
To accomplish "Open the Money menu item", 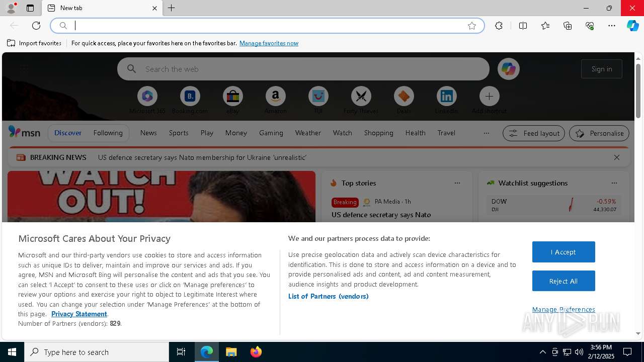I will (x=236, y=133).
